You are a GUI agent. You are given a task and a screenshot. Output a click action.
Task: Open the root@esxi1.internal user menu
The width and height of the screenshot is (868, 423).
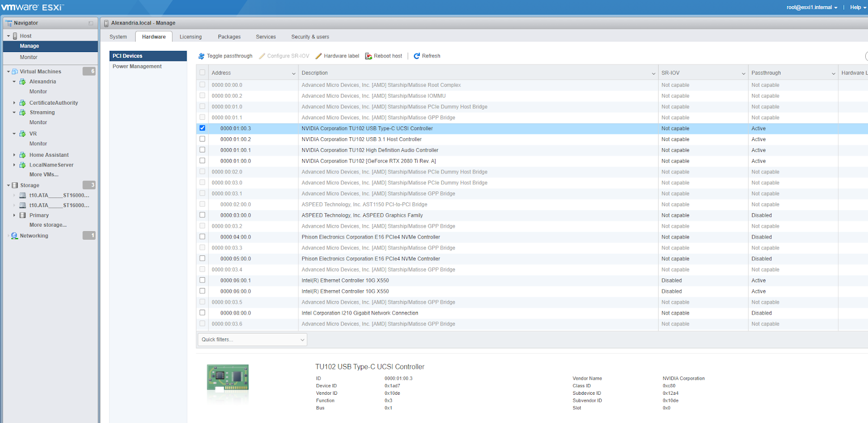coord(812,7)
